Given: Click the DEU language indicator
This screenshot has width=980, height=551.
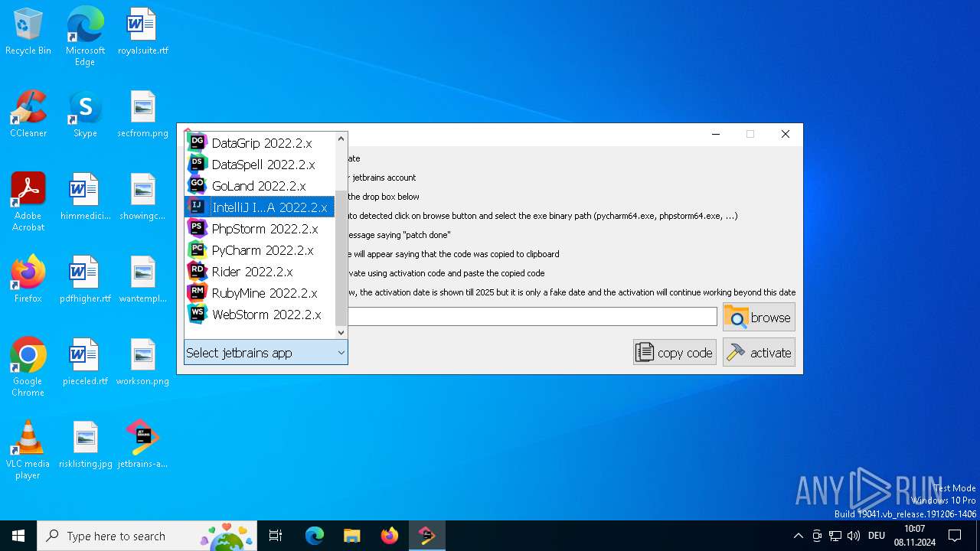Looking at the screenshot, I should 877,536.
